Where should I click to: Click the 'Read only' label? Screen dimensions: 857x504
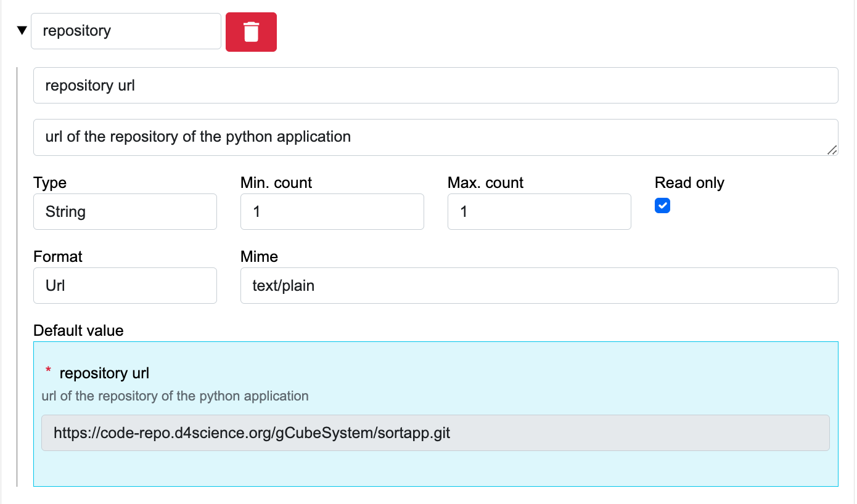click(x=689, y=183)
